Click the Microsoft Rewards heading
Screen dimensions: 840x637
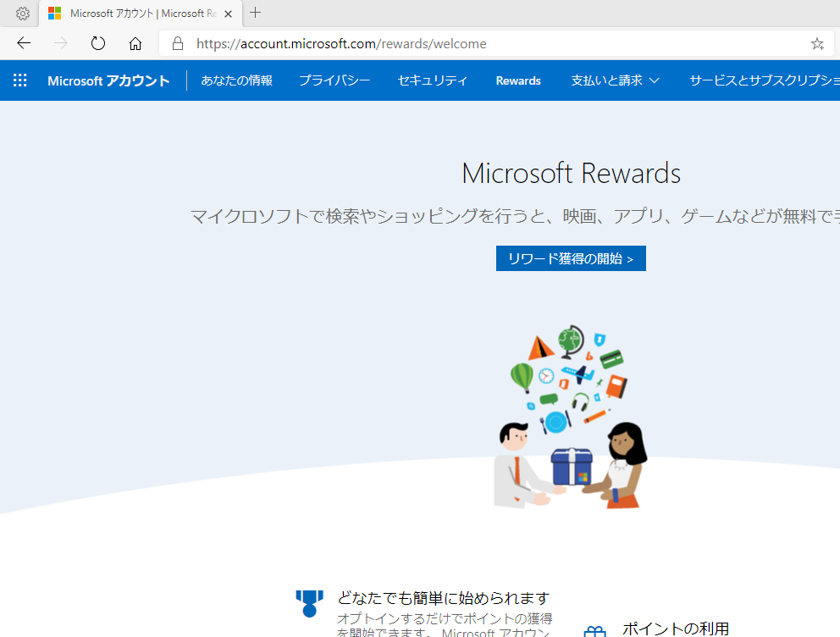click(x=571, y=173)
